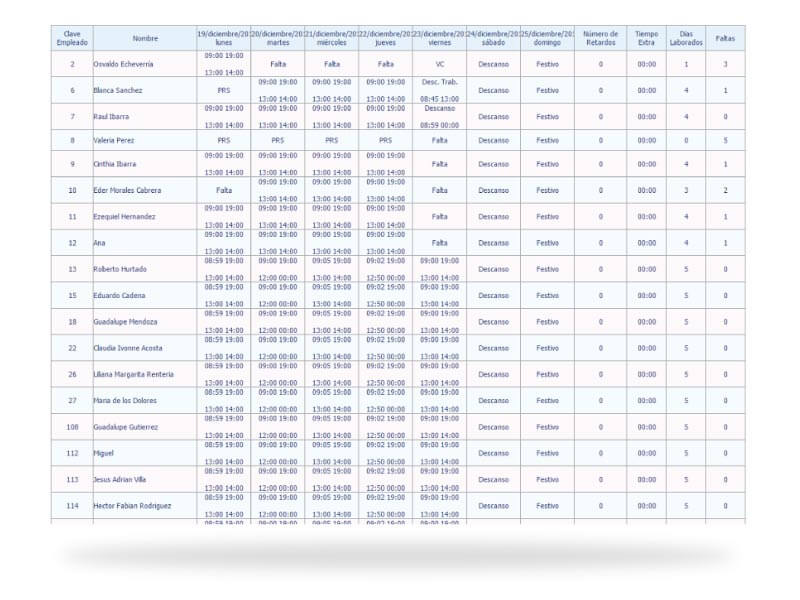The image size is (800, 600).
Task: Click the Tiempo Extra "00:00" for Osvaldo Echeverria
Action: (646, 64)
